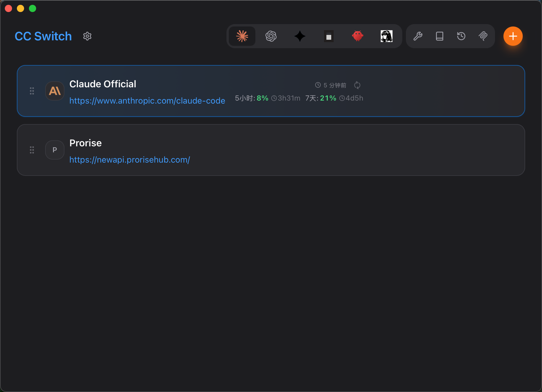This screenshot has width=542, height=392.
Task: Click the Claude Official provider name
Action: pos(103,84)
